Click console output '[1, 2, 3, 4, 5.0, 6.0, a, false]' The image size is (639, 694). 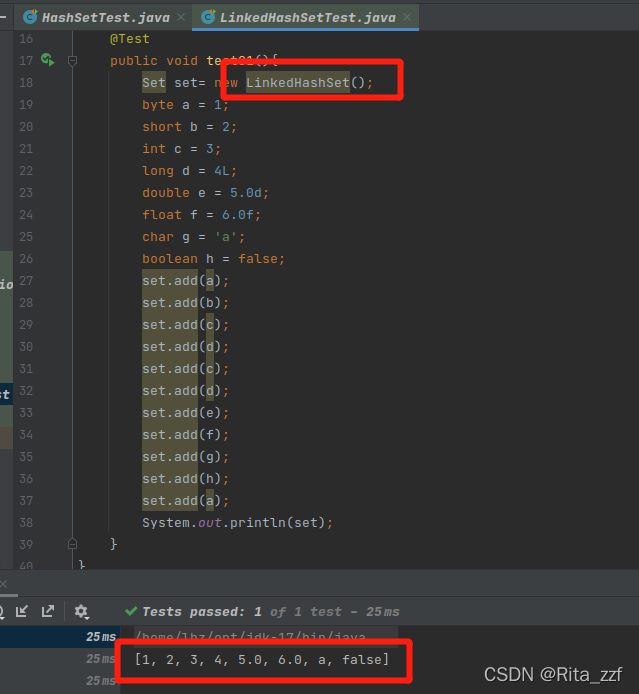262,659
